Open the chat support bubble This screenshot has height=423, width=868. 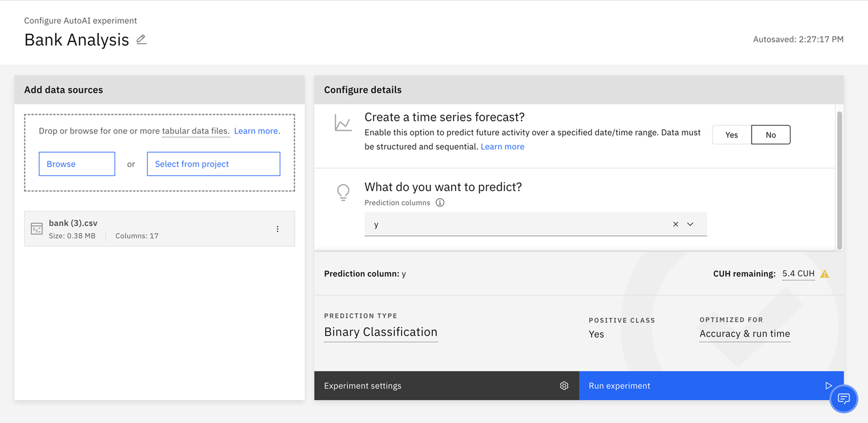point(844,399)
